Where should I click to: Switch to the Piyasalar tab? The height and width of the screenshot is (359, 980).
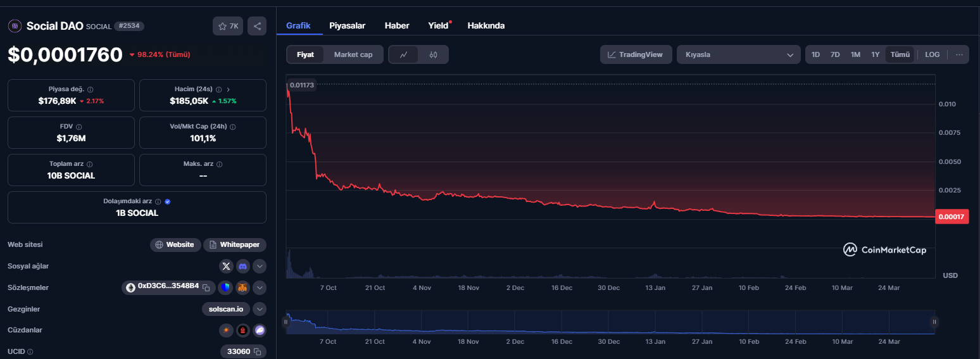347,25
